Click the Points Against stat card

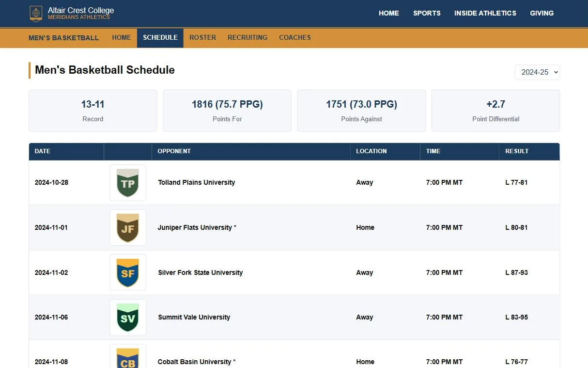[362, 111]
